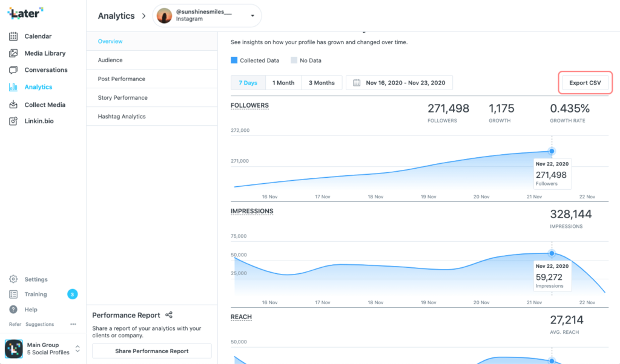Image resolution: width=620 pixels, height=364 pixels.
Task: Open the Overview analytics section
Action: coord(152,41)
